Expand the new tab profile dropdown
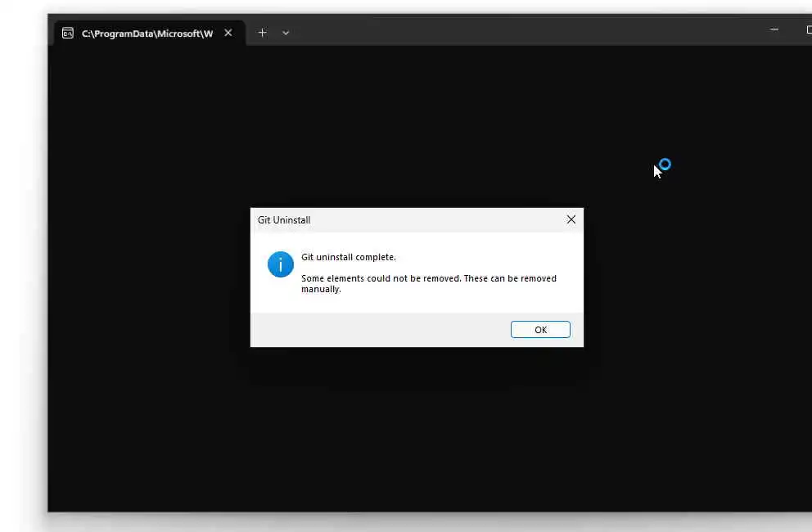Viewport: 812px width, 532px height. [286, 33]
